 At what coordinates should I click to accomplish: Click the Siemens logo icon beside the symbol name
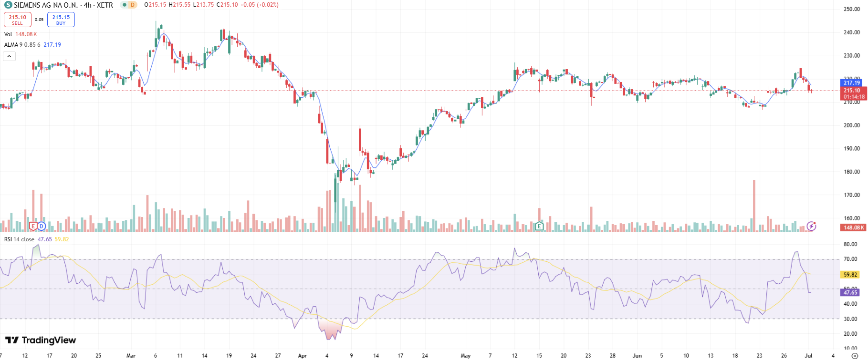pyautogui.click(x=8, y=5)
